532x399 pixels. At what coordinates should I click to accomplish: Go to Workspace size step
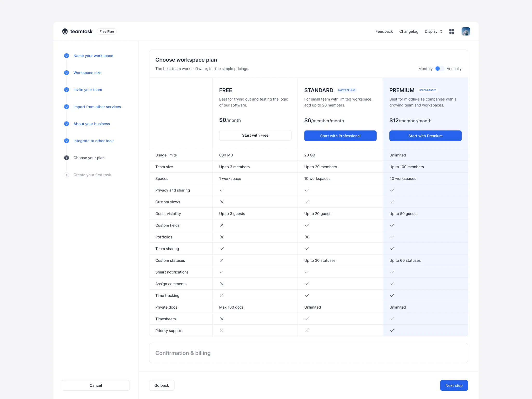[87, 73]
